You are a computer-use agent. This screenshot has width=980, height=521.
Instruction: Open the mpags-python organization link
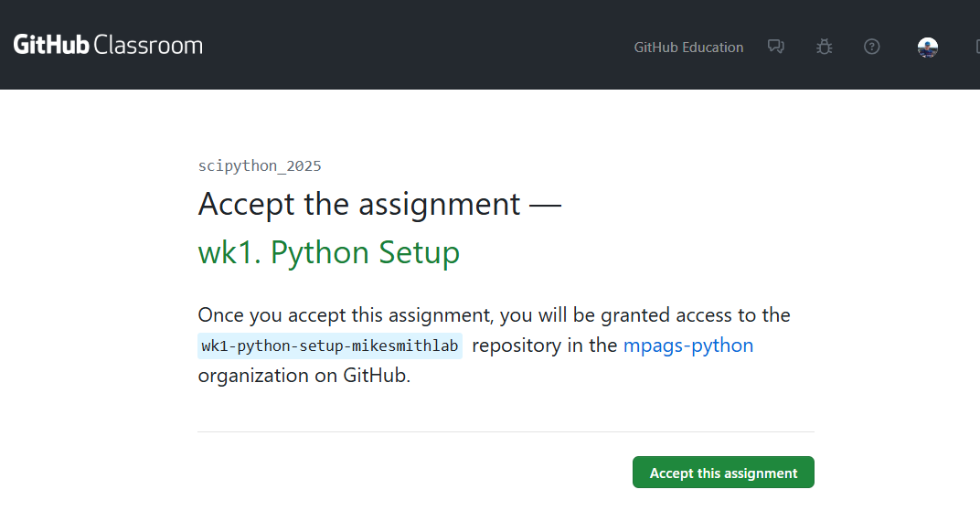pyautogui.click(x=688, y=346)
